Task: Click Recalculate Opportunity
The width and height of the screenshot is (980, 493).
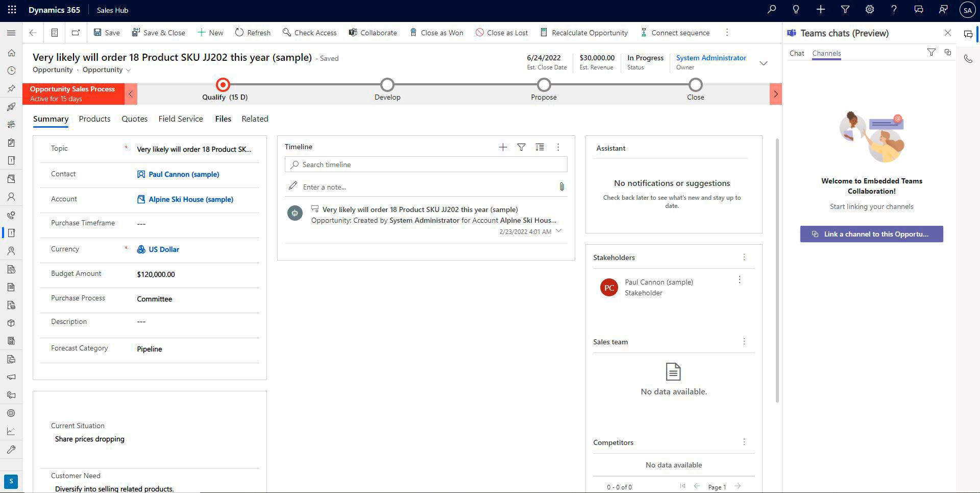Action: coord(584,33)
